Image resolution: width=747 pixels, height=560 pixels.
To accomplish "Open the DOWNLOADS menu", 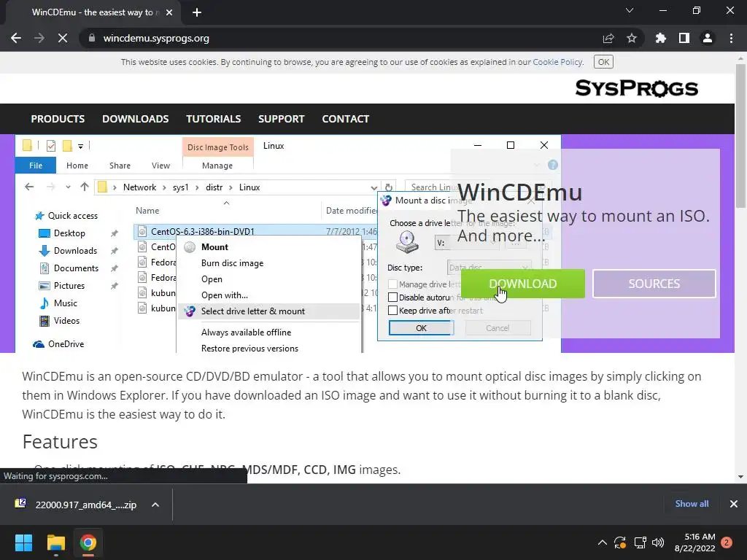I will (135, 119).
